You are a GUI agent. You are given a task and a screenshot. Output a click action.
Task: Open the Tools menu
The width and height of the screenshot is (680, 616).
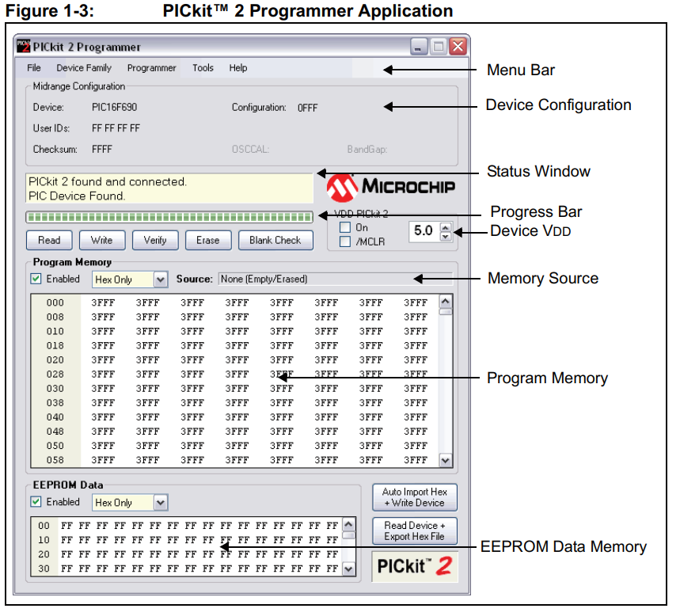[x=203, y=68]
